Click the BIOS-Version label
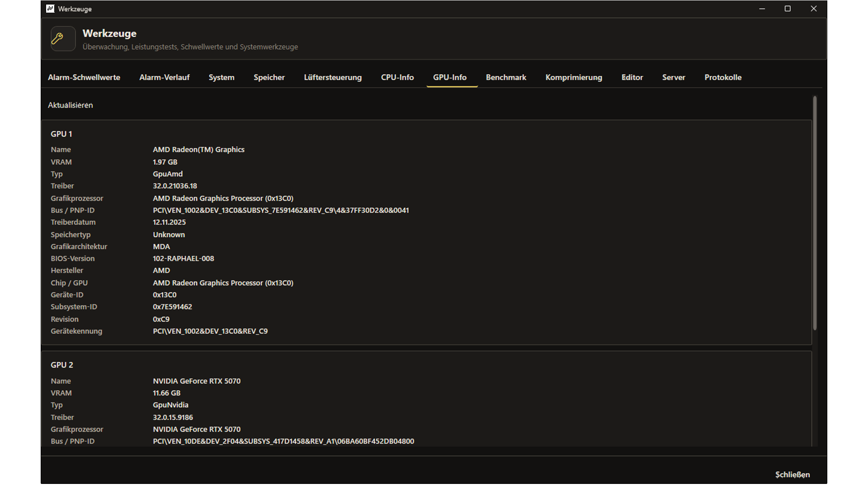Image resolution: width=868 pixels, height=488 pixels. point(73,258)
